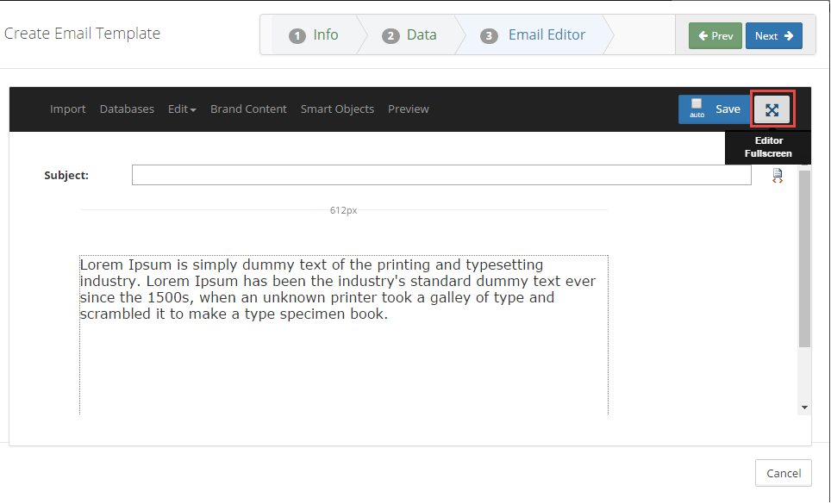Cancel the email template creation
Image resolution: width=831 pixels, height=504 pixels.
click(x=784, y=473)
